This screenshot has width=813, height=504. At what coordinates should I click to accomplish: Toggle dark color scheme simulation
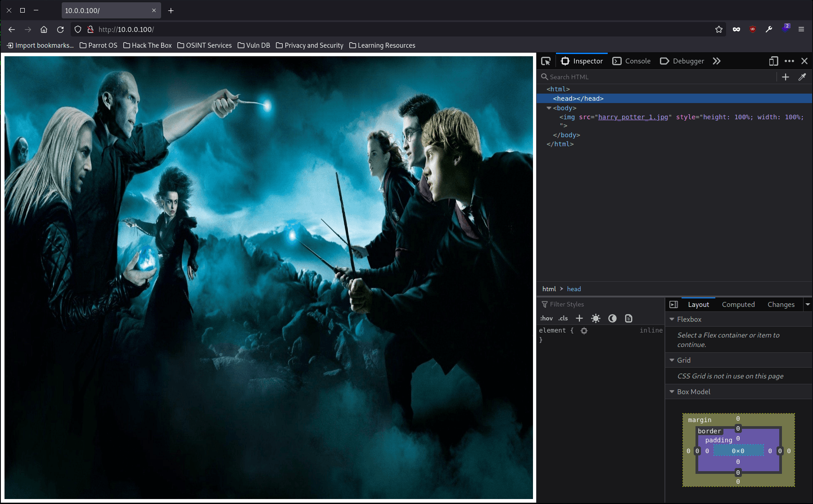612,318
